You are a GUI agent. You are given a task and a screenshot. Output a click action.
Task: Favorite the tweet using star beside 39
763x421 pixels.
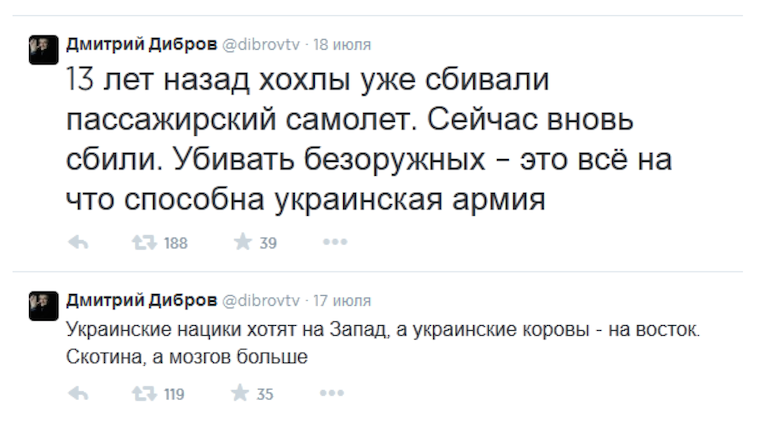point(240,242)
